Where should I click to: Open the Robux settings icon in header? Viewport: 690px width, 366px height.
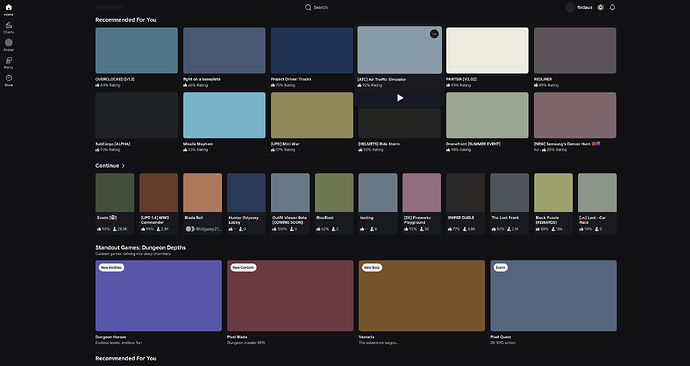(601, 7)
